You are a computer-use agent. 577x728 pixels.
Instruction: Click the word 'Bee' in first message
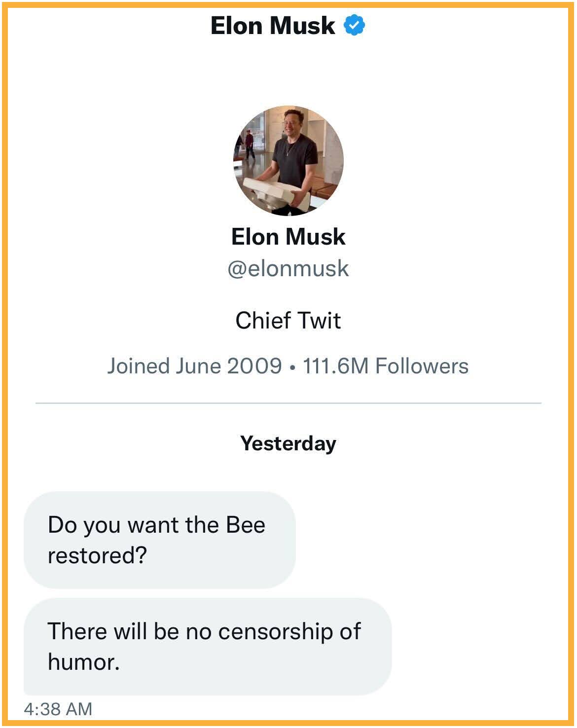pyautogui.click(x=246, y=525)
